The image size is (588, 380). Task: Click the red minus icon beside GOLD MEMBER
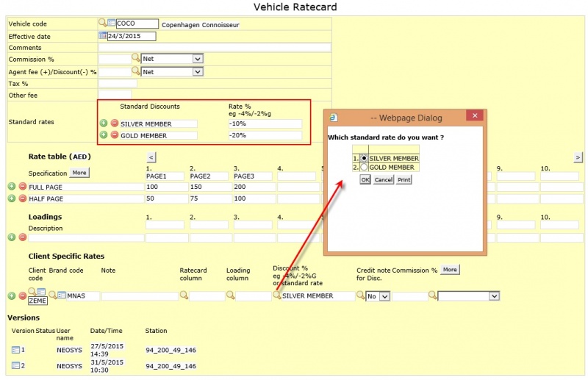click(115, 135)
